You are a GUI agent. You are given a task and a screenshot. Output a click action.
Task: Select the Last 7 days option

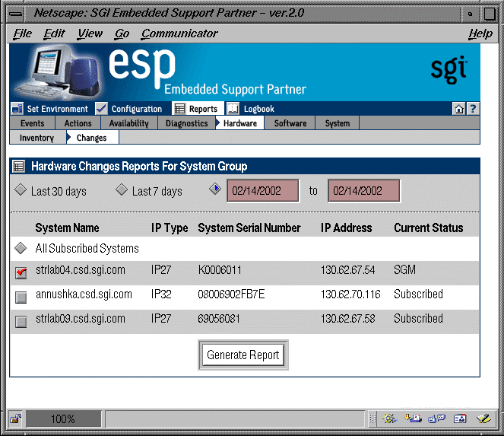122,189
